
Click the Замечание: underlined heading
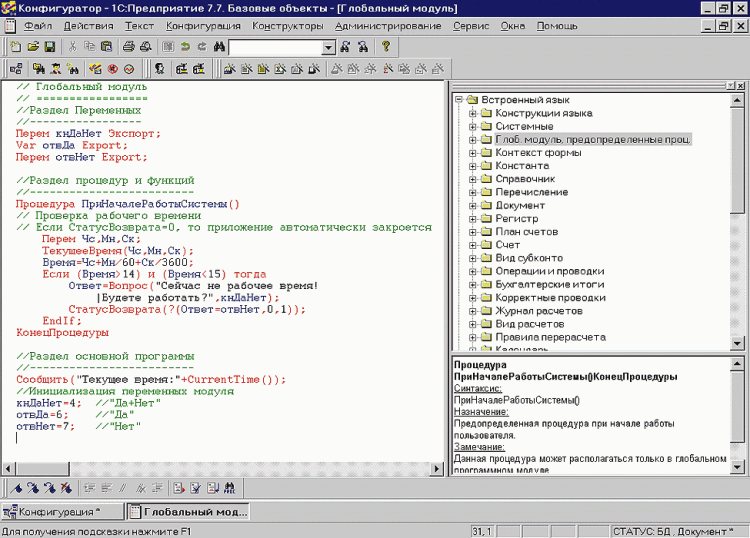(x=479, y=447)
